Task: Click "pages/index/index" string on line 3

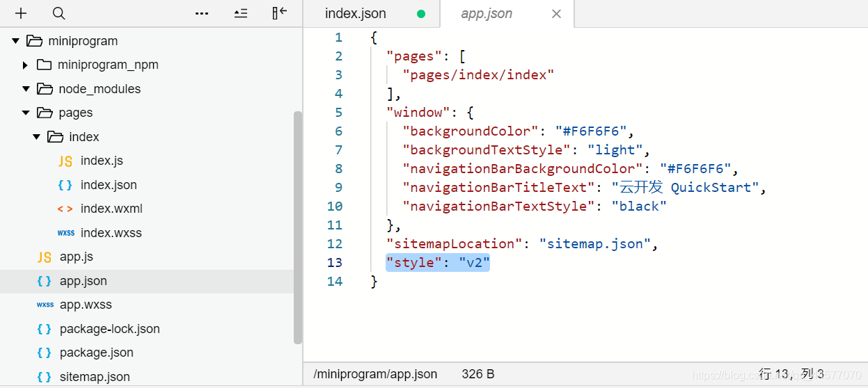Action: click(x=478, y=75)
